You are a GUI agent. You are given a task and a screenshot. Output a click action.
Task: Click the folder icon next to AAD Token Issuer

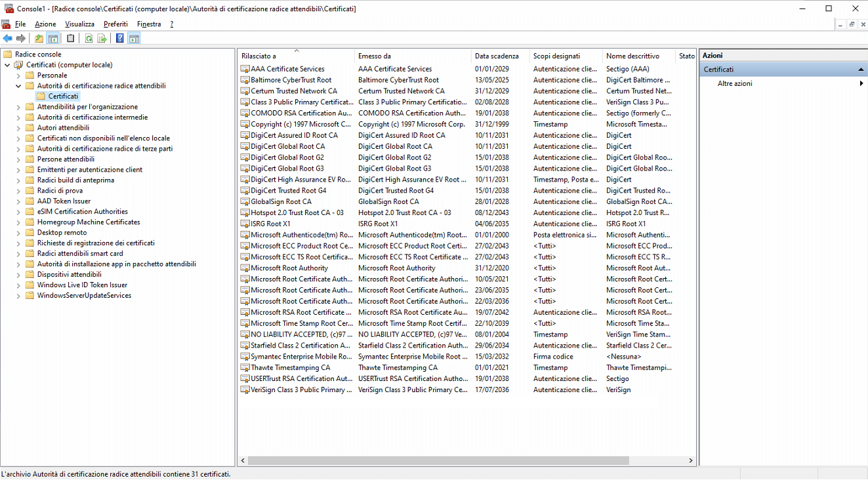30,201
